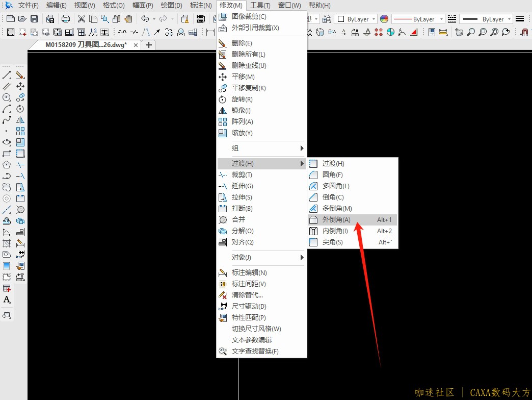Open the color ByLayer dropdown
532x400 pixels.
click(x=356, y=19)
